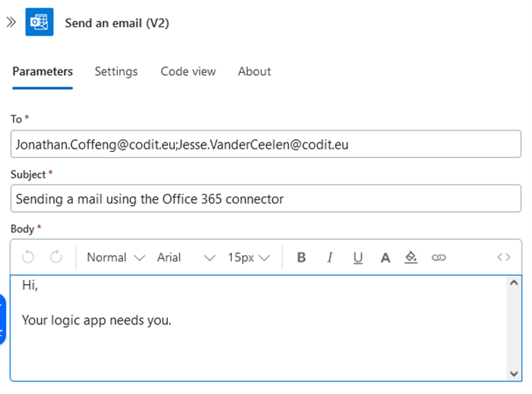The width and height of the screenshot is (532, 394).
Task: Redo the last body edit
Action: [56, 257]
